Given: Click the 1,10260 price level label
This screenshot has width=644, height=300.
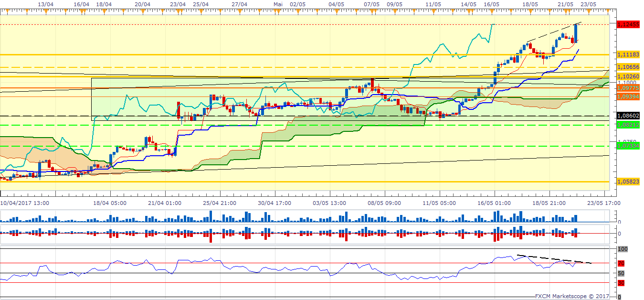Looking at the screenshot, I should (628, 76).
